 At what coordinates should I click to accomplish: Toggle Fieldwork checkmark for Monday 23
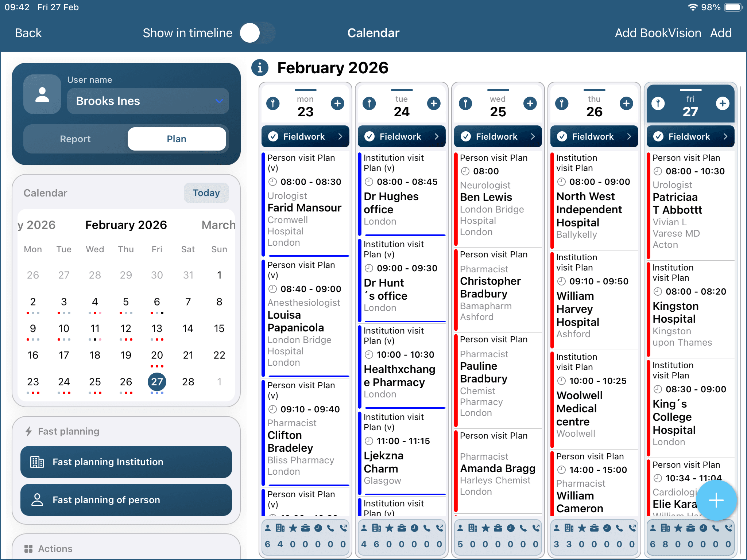point(273,136)
